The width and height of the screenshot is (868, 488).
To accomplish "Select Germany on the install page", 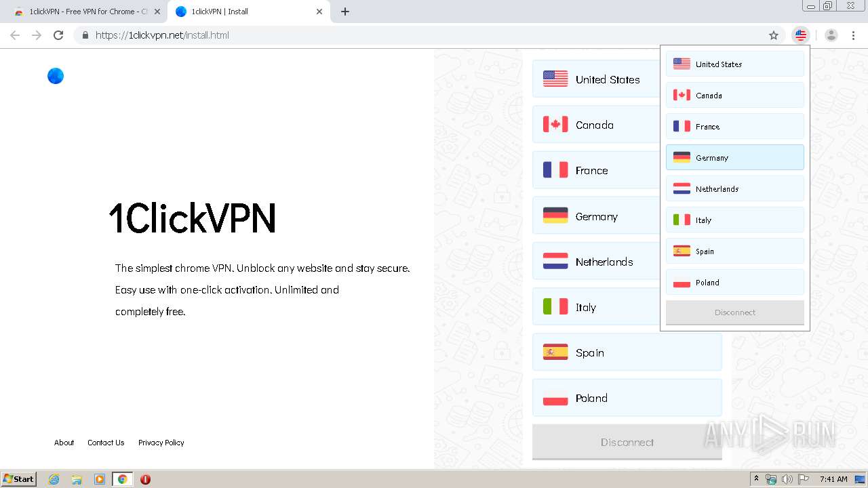I will click(596, 216).
